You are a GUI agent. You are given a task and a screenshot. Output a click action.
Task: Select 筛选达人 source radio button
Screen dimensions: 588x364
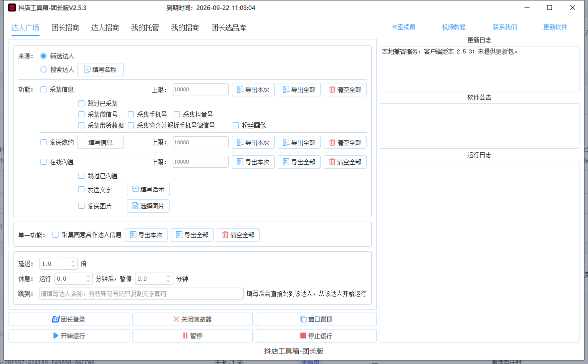(43, 56)
